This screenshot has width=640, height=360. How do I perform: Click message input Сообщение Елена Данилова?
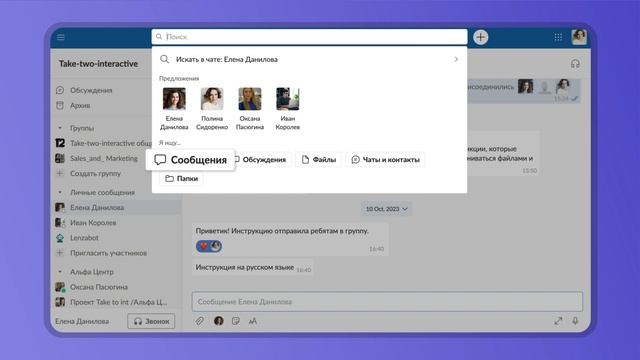pos(387,302)
